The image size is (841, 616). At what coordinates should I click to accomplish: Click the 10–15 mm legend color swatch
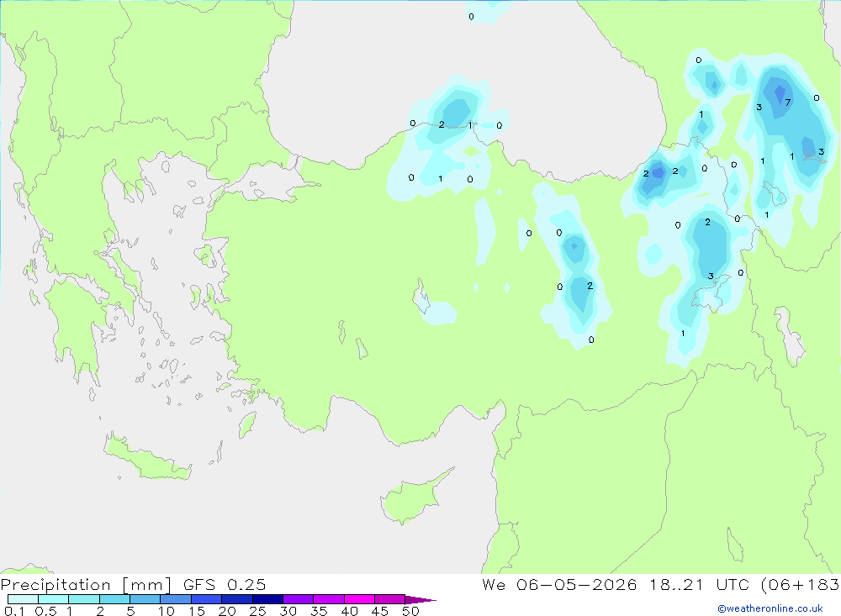click(176, 599)
